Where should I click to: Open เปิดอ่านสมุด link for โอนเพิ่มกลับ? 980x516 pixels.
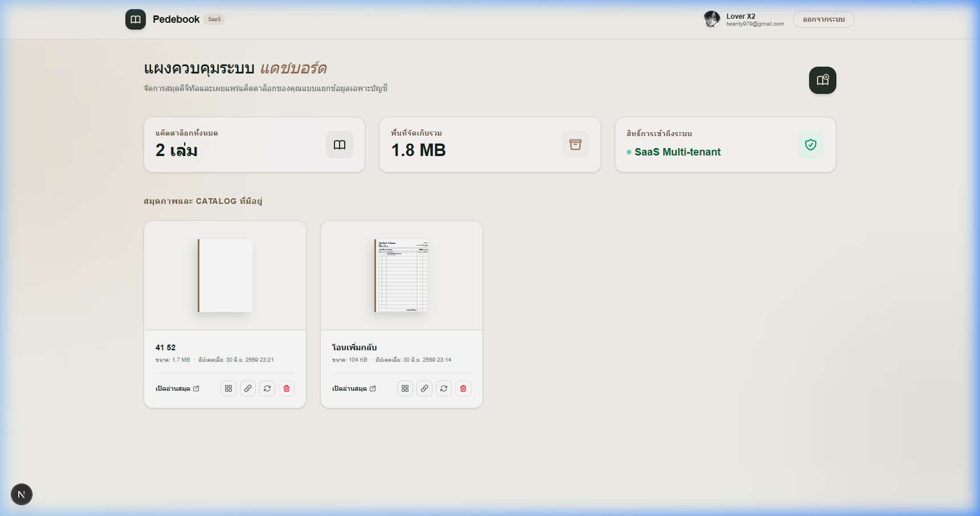(x=354, y=388)
